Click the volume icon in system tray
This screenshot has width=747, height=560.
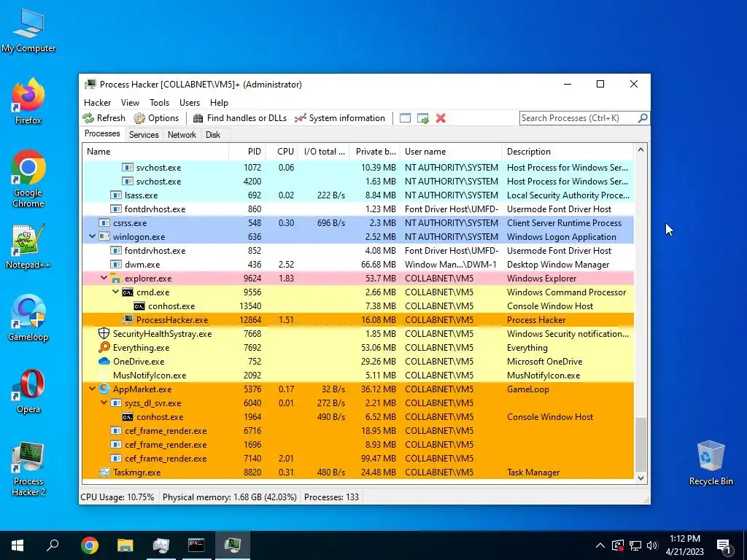tap(652, 545)
